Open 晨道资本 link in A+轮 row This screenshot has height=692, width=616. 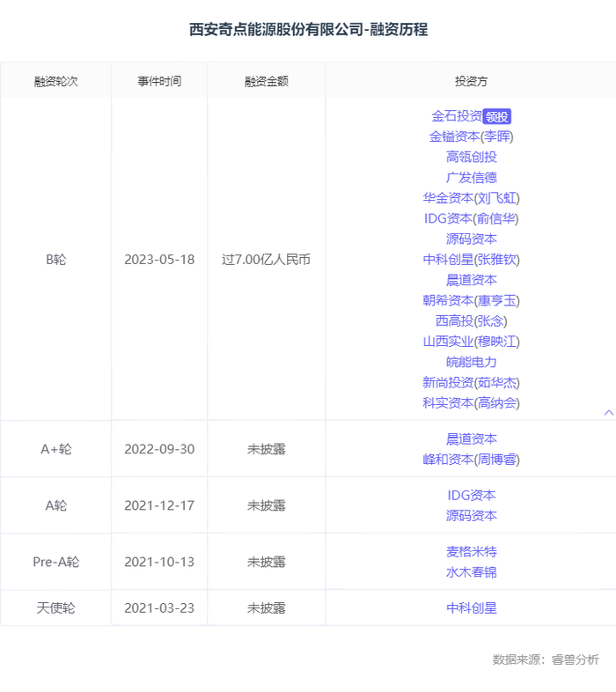pos(472,439)
